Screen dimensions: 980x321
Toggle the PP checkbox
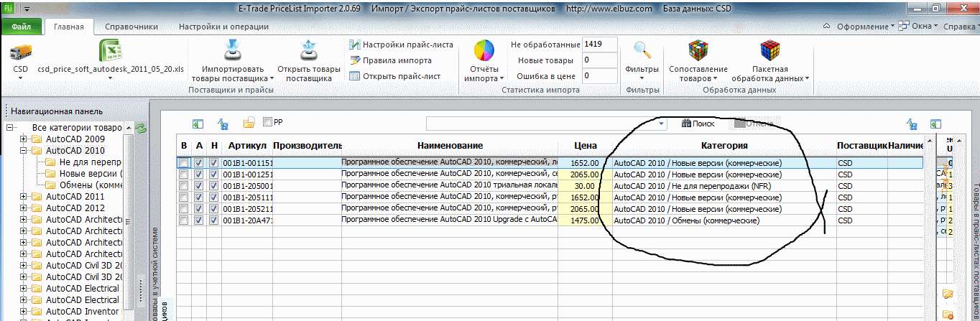[x=269, y=122]
